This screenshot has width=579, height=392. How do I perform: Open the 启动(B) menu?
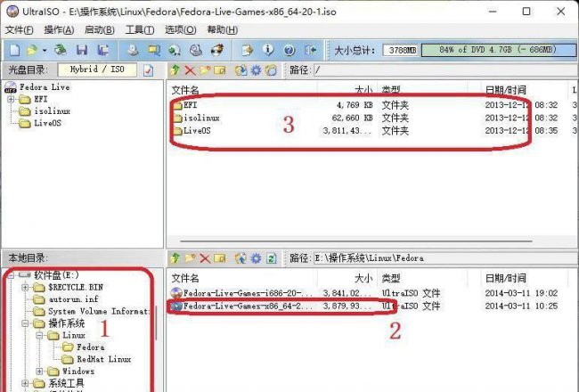[x=100, y=30]
